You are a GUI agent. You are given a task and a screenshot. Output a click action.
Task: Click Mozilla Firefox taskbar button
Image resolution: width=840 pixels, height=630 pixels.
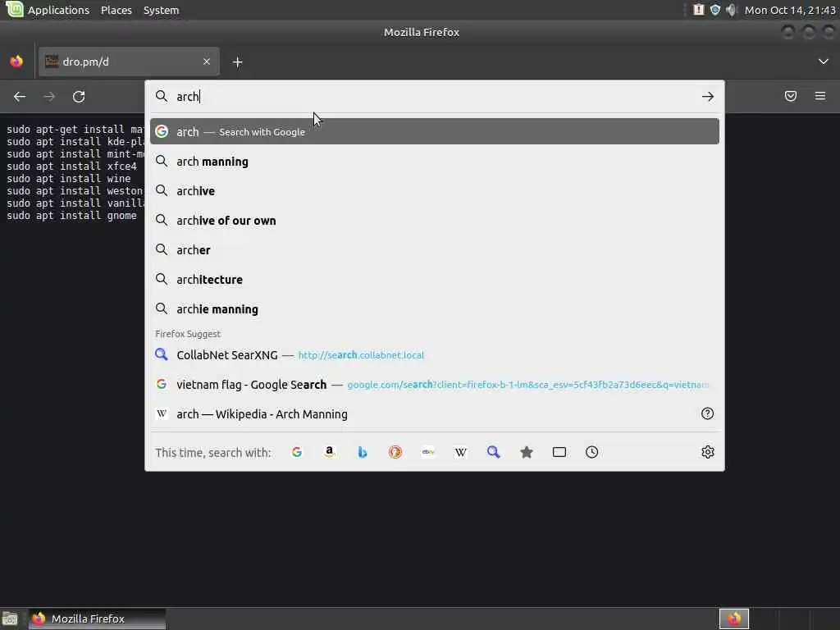97,619
